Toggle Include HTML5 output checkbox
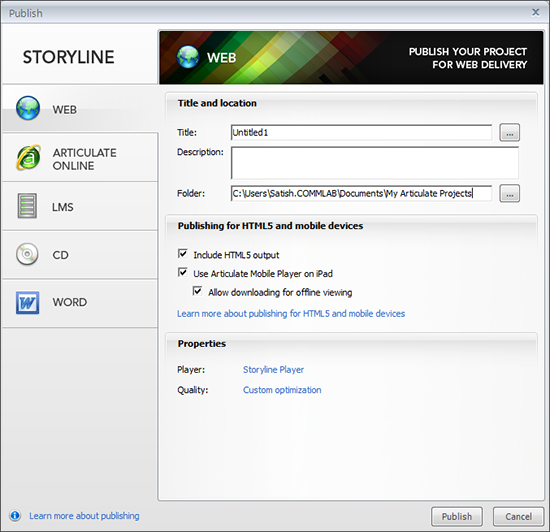Image resolution: width=550 pixels, height=532 pixels. [x=183, y=254]
